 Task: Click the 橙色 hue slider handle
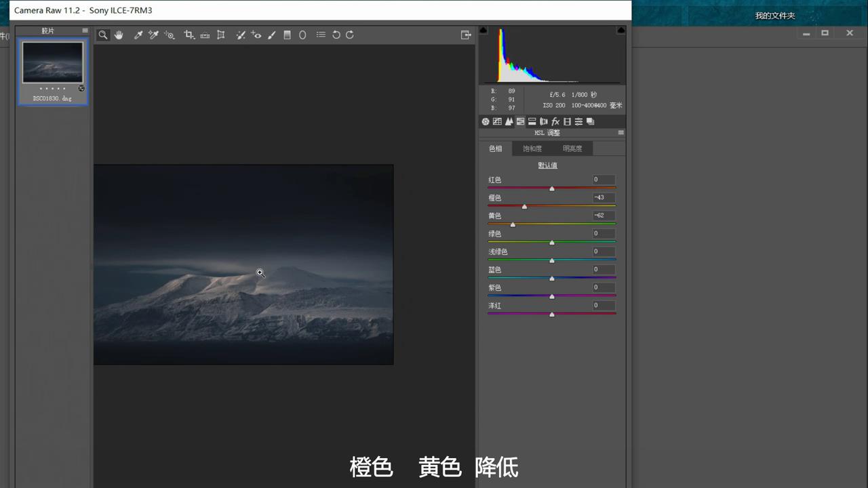[524, 206]
